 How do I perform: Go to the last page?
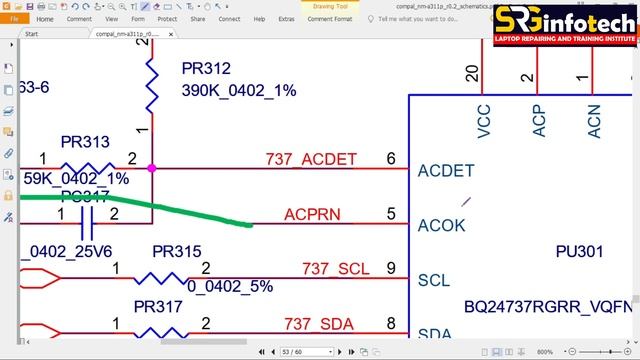pos(351,352)
